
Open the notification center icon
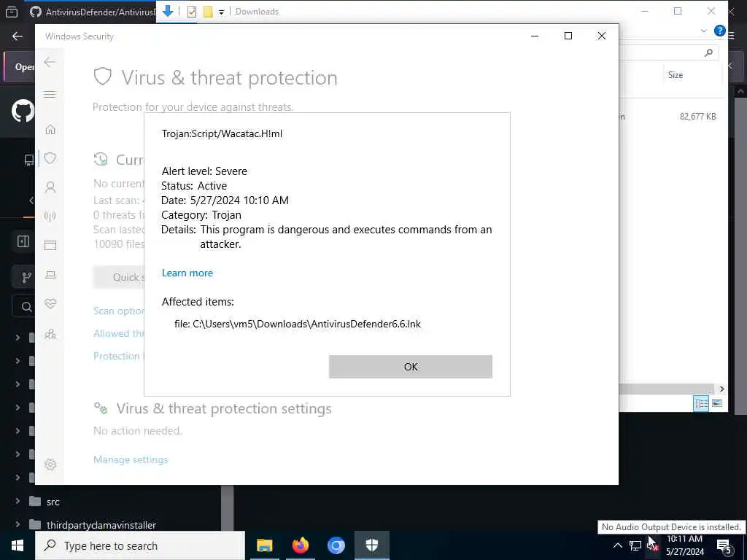click(724, 545)
